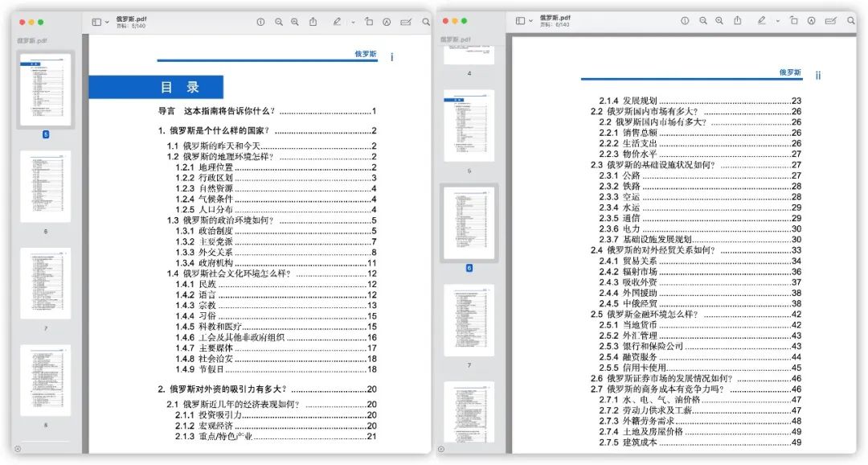Open sidebar view dropdown chevron in left window
The width and height of the screenshot is (868, 465).
(x=107, y=23)
